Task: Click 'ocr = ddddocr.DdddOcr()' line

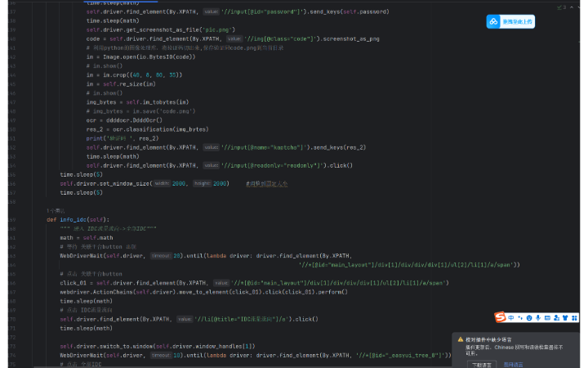Action: click(x=124, y=120)
